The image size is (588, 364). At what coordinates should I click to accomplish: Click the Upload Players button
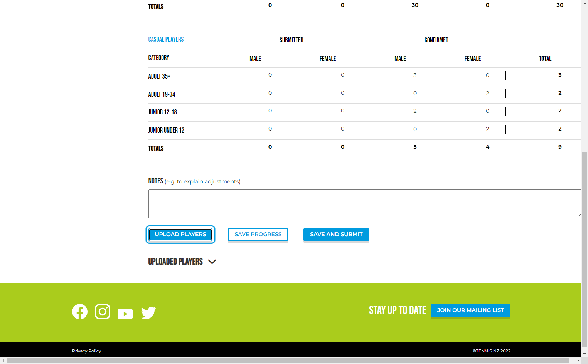[180, 235]
